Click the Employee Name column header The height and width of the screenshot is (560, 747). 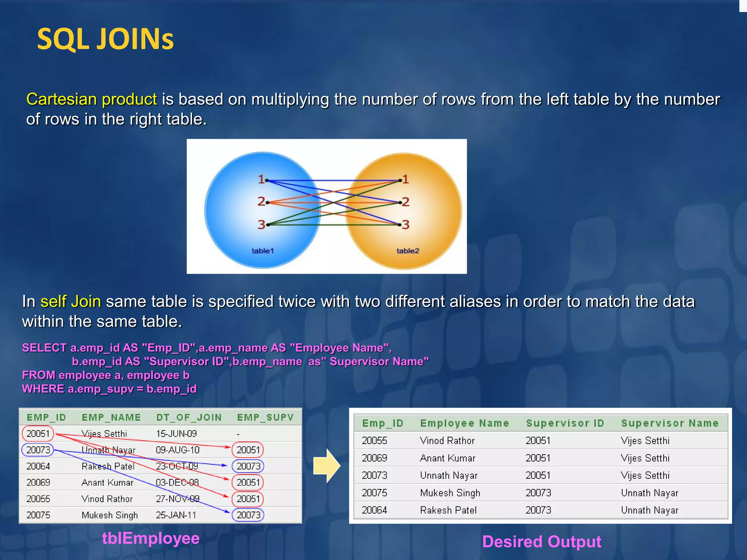coord(464,423)
